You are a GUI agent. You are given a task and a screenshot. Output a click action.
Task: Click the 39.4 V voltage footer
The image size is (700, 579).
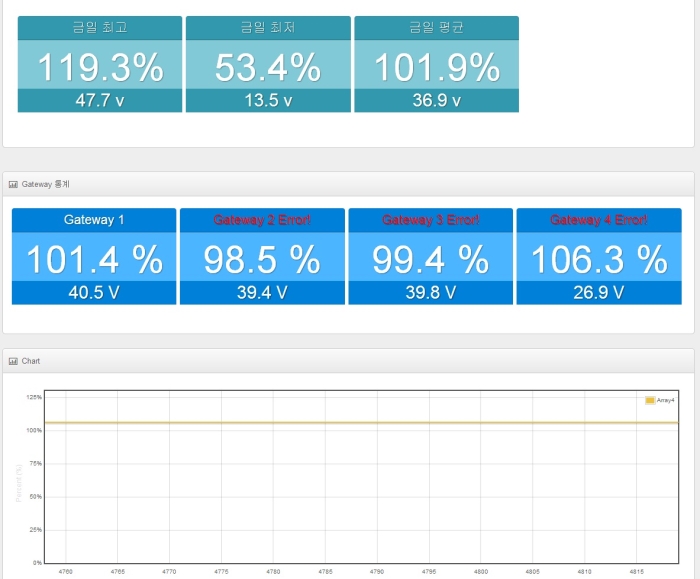262,293
